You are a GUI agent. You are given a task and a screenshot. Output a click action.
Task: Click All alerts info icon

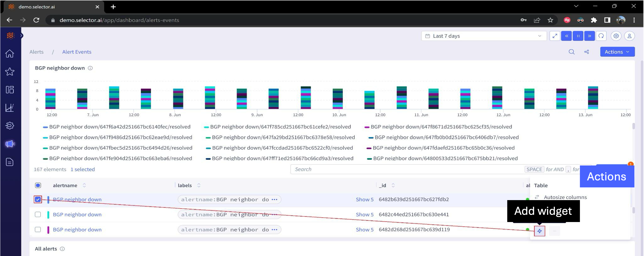[62, 249]
